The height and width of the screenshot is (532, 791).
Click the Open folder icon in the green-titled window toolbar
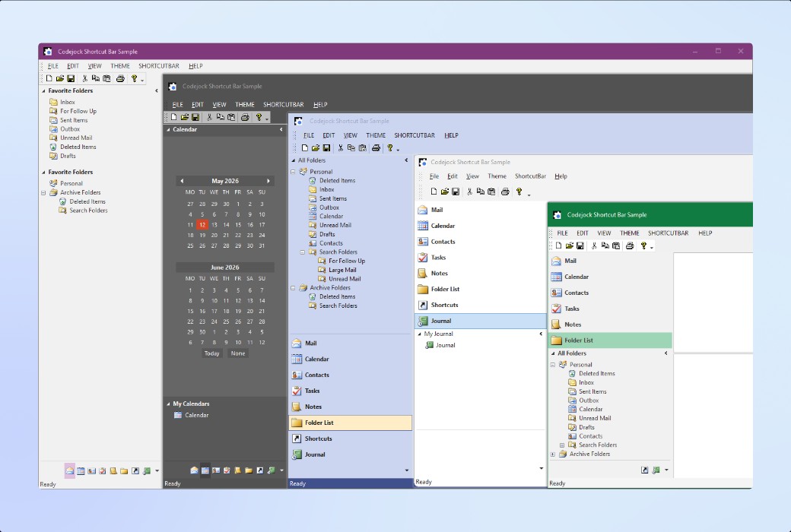(569, 245)
